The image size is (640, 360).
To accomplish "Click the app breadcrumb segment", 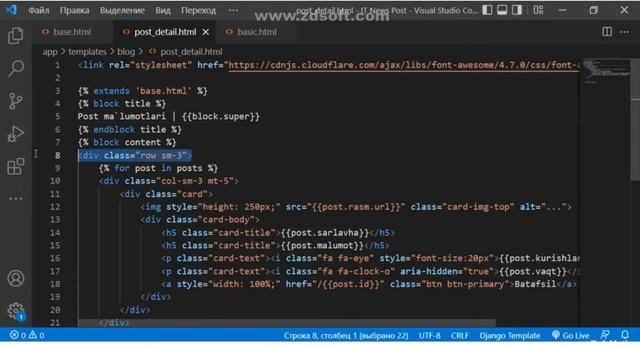I will click(50, 52).
